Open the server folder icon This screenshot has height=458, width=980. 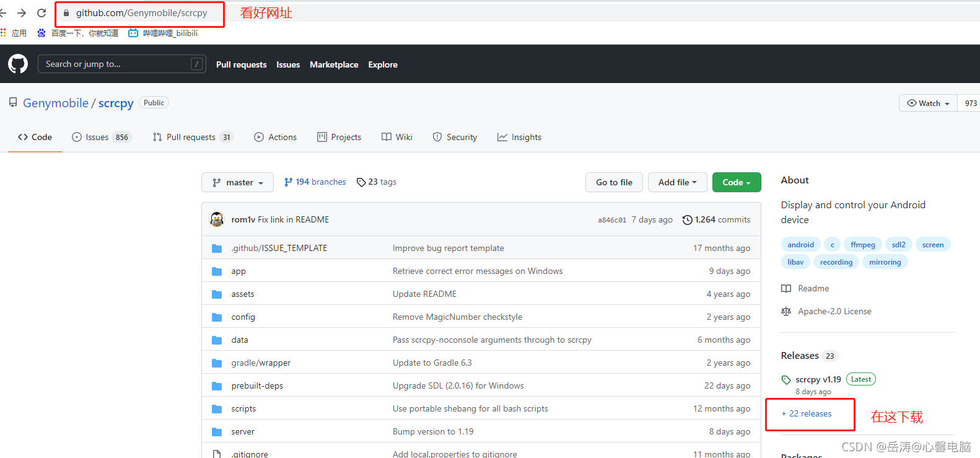(217, 432)
